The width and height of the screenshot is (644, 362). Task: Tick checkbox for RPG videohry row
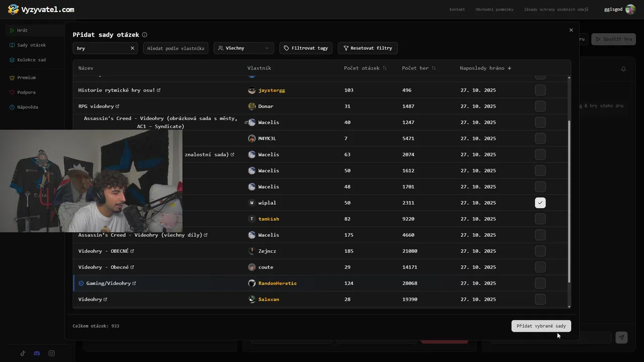pyautogui.click(x=540, y=107)
